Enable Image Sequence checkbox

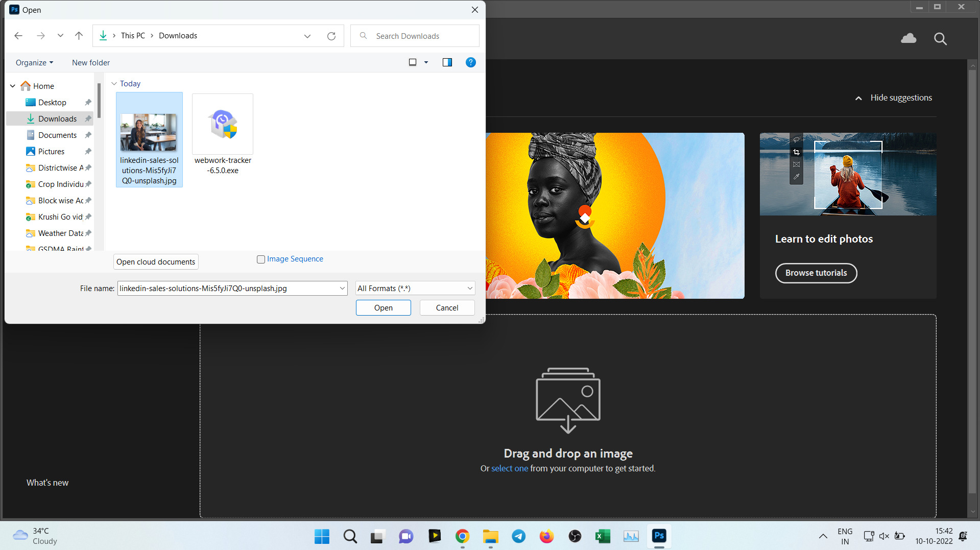tap(261, 259)
